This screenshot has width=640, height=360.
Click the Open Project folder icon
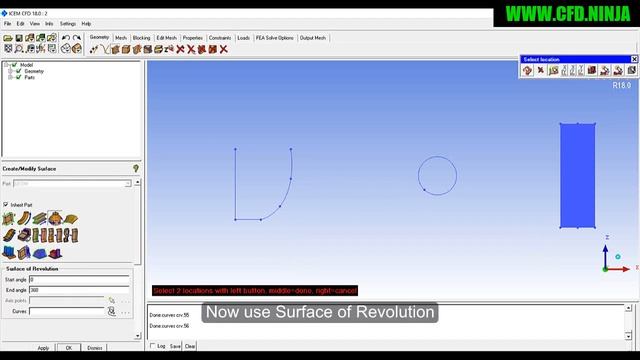coord(8,38)
